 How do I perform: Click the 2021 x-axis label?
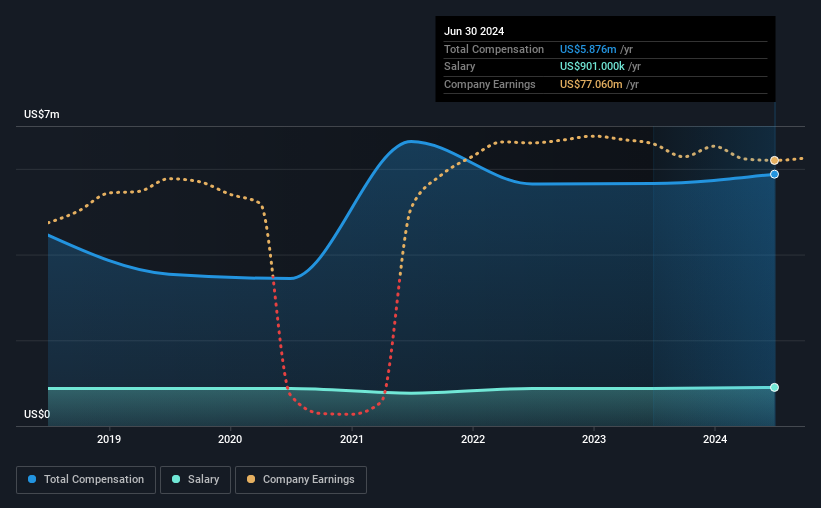[351, 439]
